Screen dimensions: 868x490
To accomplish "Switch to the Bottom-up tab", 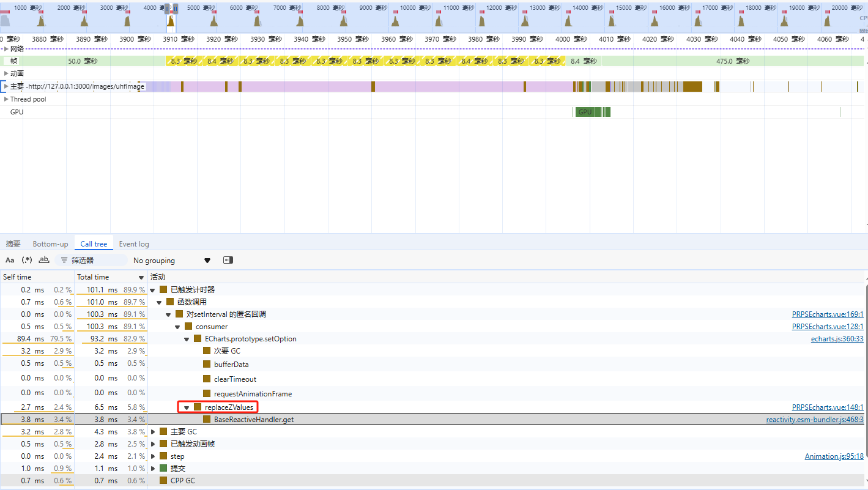I will pos(50,244).
